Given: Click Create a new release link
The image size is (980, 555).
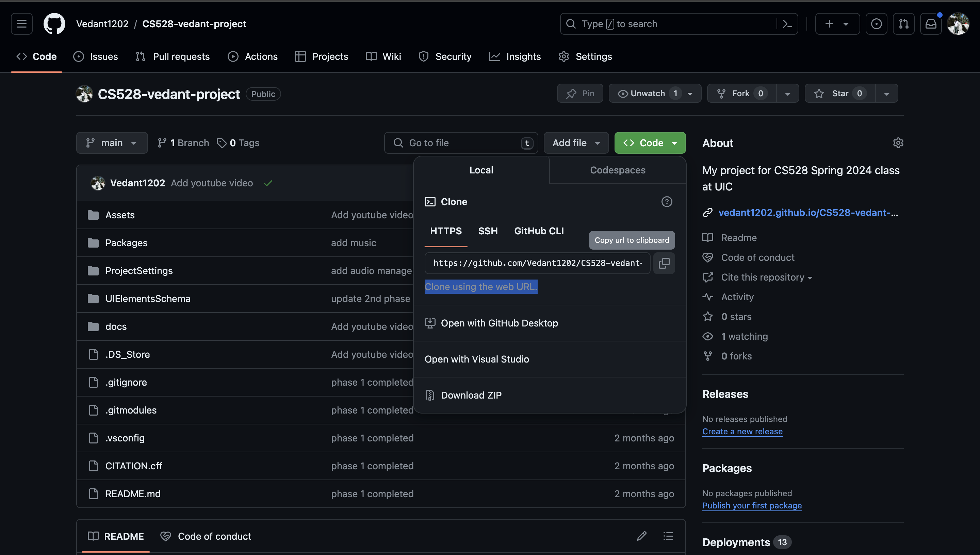Looking at the screenshot, I should click(742, 431).
